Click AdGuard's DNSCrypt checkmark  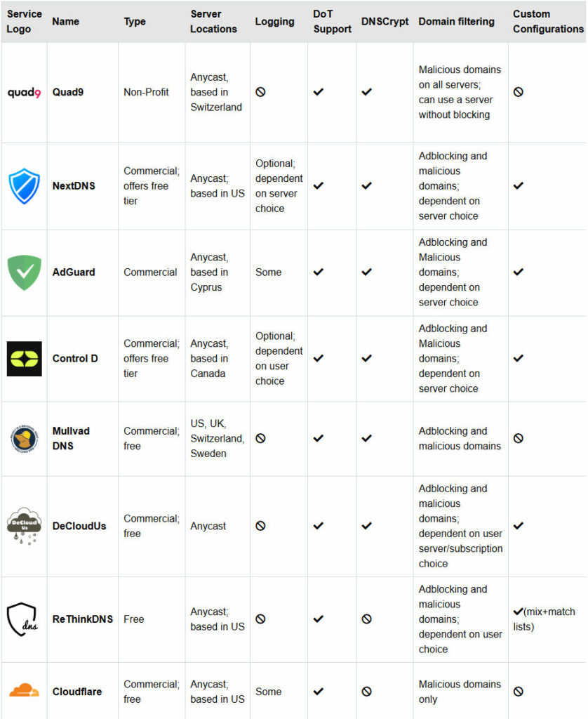pos(367,272)
